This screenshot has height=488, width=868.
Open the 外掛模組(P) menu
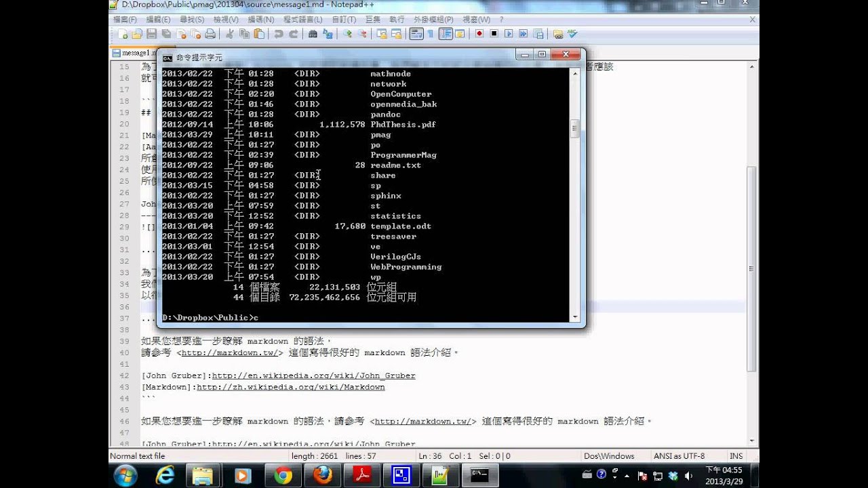click(x=432, y=20)
